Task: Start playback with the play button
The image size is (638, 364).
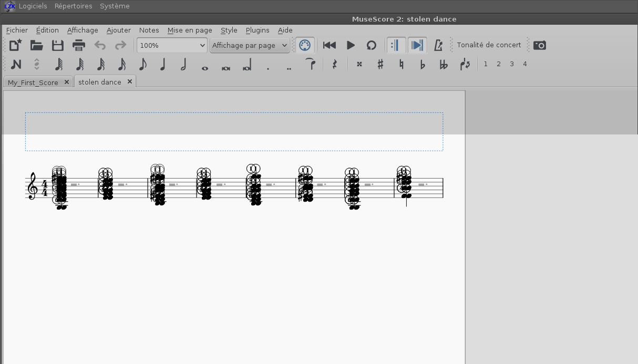Action: click(351, 45)
